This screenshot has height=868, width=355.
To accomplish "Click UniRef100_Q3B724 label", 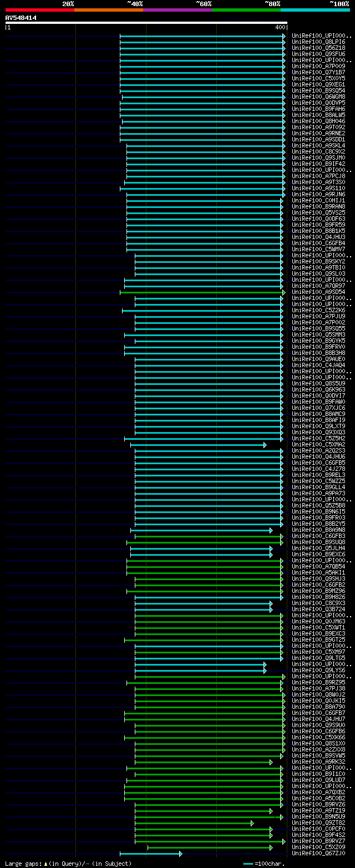I will (x=318, y=609).
